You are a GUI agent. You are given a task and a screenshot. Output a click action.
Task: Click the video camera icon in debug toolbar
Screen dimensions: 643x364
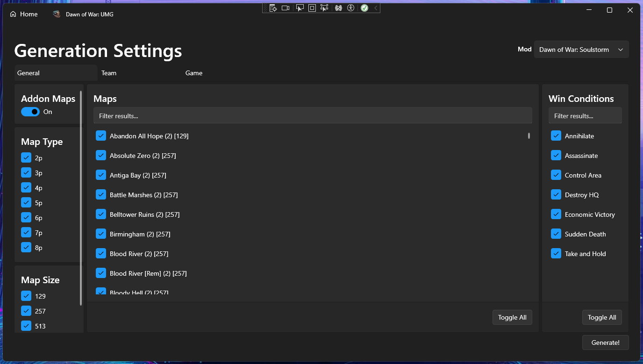tap(286, 8)
